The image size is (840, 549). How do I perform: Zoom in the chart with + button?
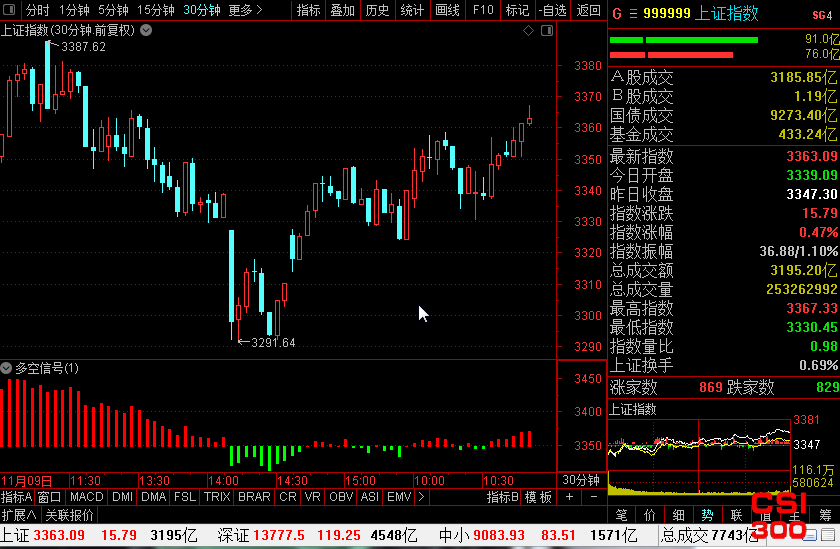pyautogui.click(x=569, y=497)
